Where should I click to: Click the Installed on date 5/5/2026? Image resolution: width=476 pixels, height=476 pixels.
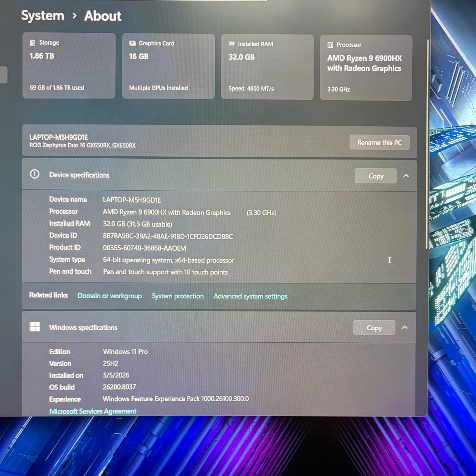pos(116,375)
